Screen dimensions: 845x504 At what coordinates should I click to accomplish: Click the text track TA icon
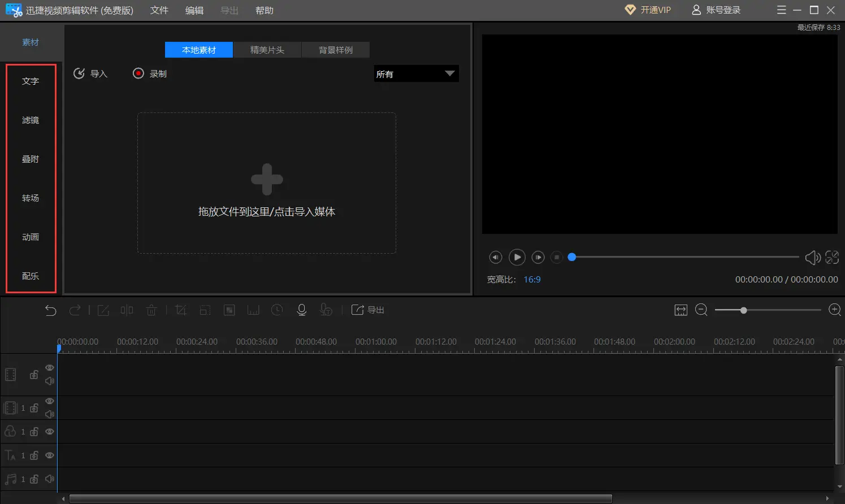[x=10, y=455]
